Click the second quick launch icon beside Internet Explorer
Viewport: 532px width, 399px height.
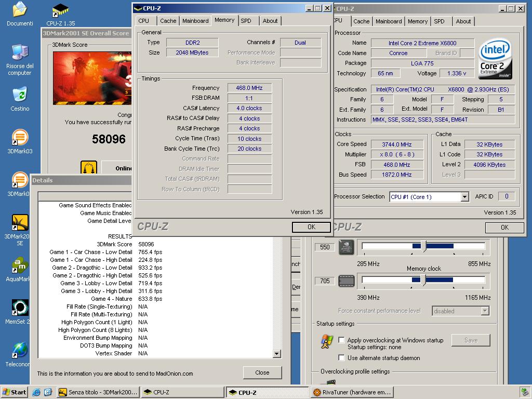tap(48, 392)
